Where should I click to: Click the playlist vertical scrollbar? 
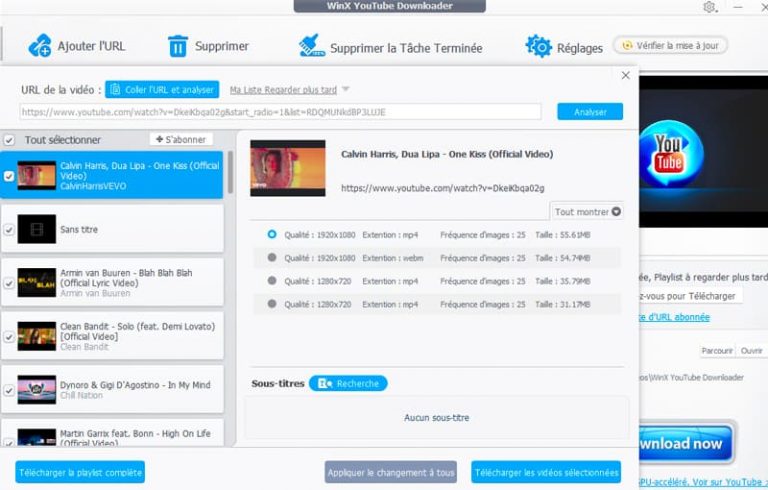point(230,172)
